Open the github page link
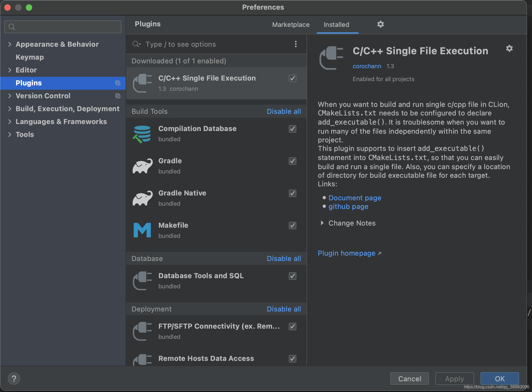This screenshot has height=392, width=532. [x=348, y=206]
